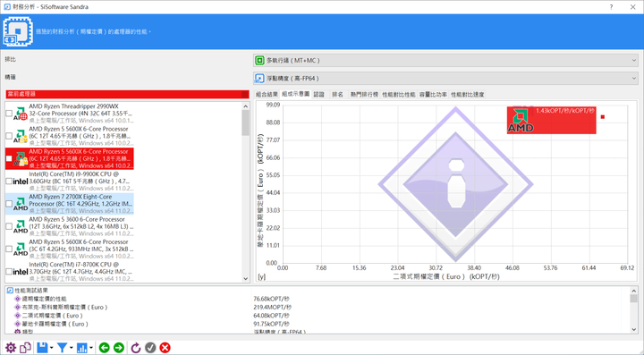This screenshot has width=644, height=355.
Task: Click the Threadripper 2990WX AMD icon
Action: [20, 114]
